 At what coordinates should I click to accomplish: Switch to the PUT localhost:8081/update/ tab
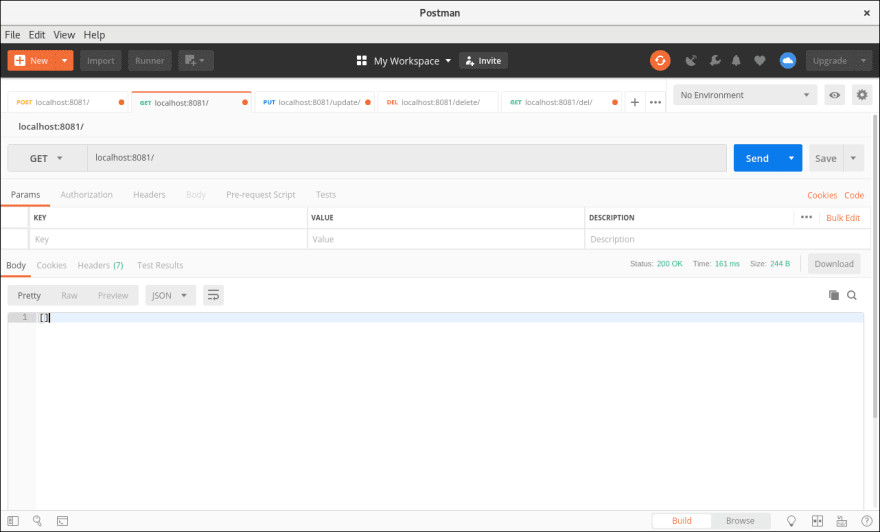[x=315, y=102]
